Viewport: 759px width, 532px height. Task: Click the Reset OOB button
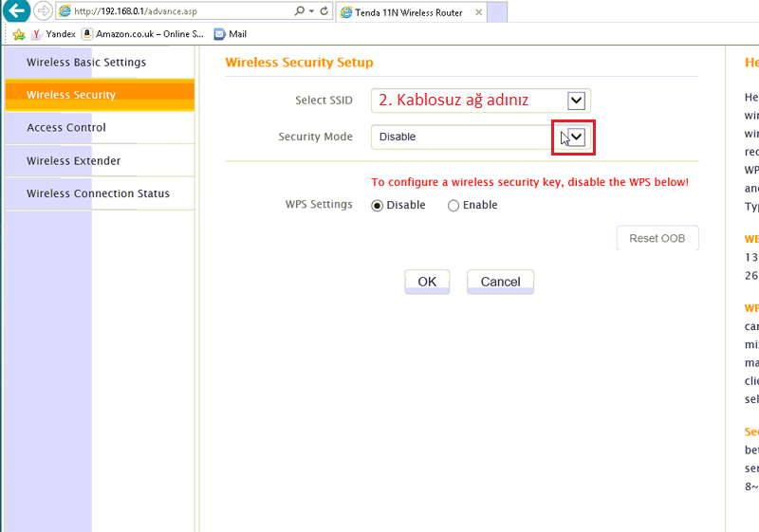click(657, 238)
